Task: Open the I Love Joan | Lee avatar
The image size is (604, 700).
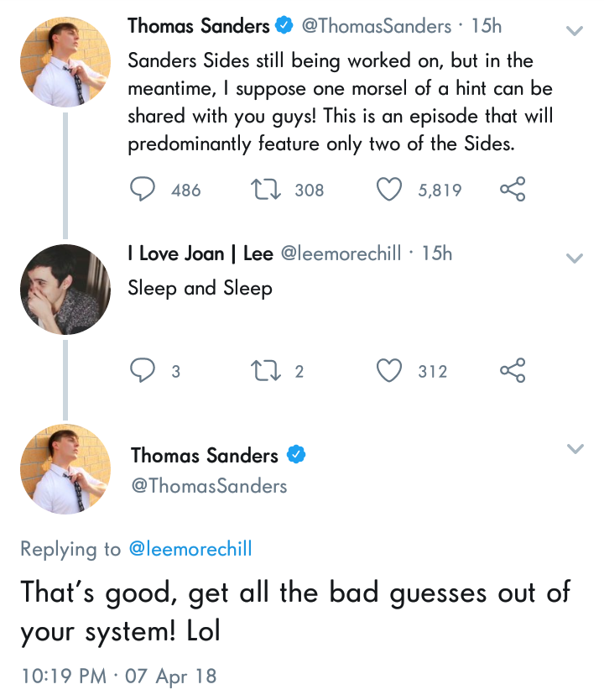Action: (65, 290)
